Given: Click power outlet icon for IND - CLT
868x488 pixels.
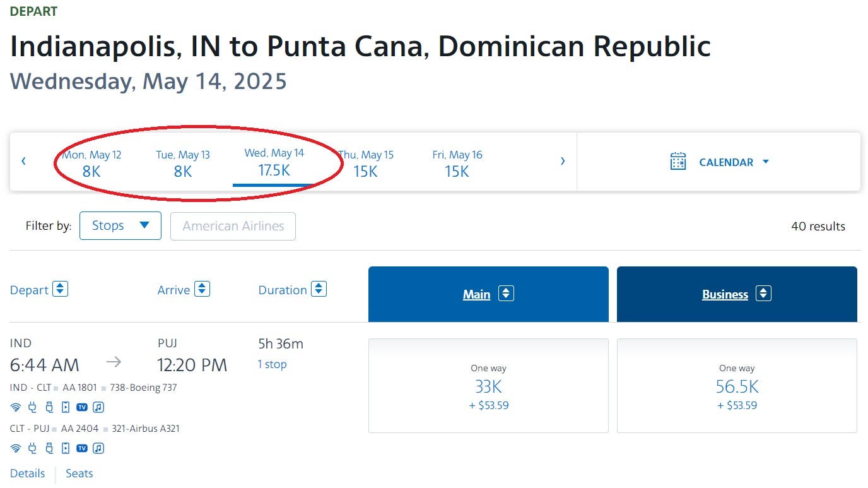Looking at the screenshot, I should coord(33,407).
